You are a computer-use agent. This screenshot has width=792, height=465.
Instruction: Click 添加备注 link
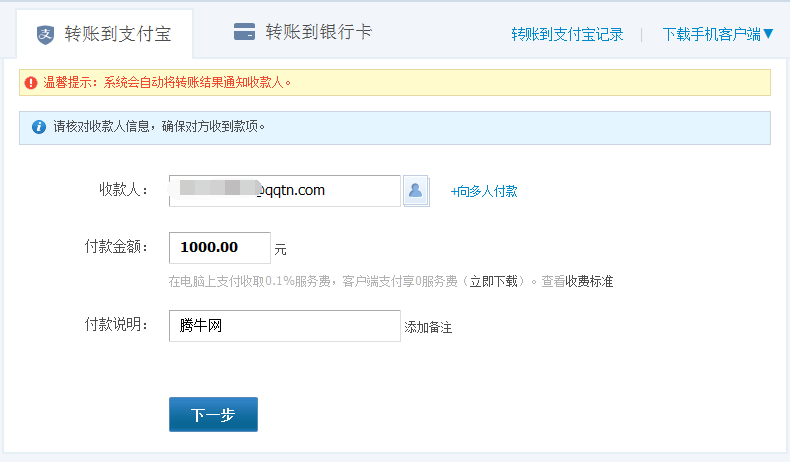click(x=428, y=327)
